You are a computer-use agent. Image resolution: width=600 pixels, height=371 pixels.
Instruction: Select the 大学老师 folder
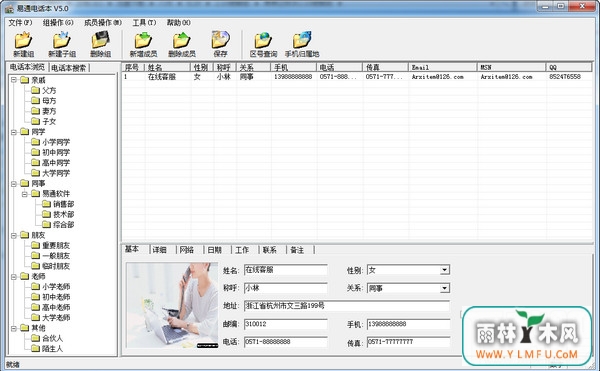point(51,317)
